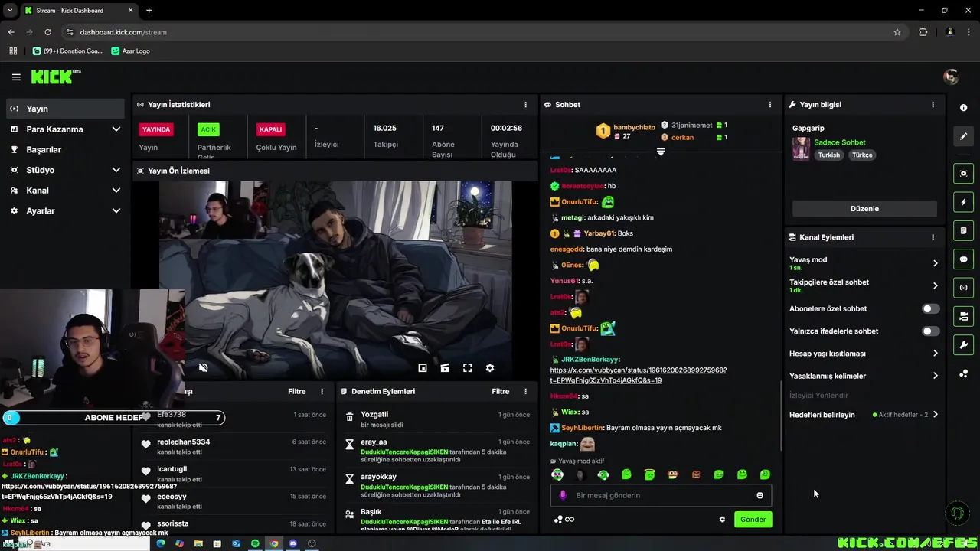This screenshot has height=551, width=980.
Task: Open Yayın bilgisi panel three-dot menu
Action: click(933, 105)
